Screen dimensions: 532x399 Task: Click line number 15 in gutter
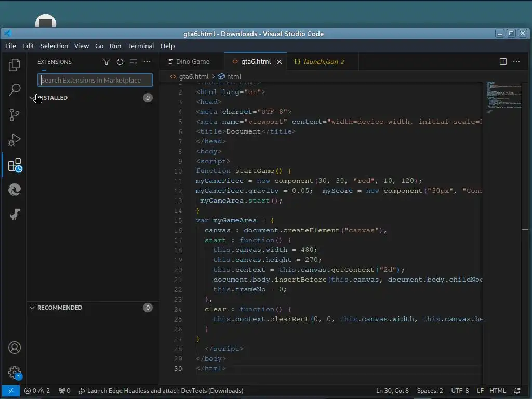click(x=178, y=220)
